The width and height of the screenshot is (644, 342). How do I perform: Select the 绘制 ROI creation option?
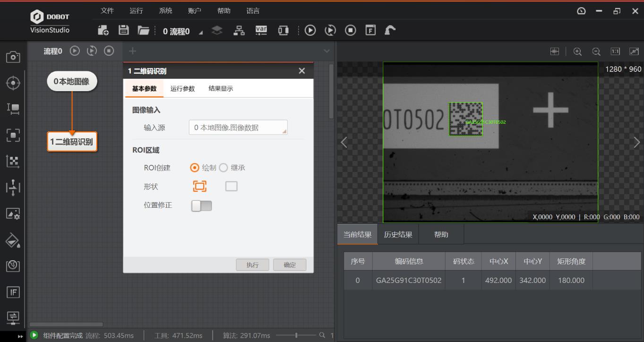(x=195, y=168)
